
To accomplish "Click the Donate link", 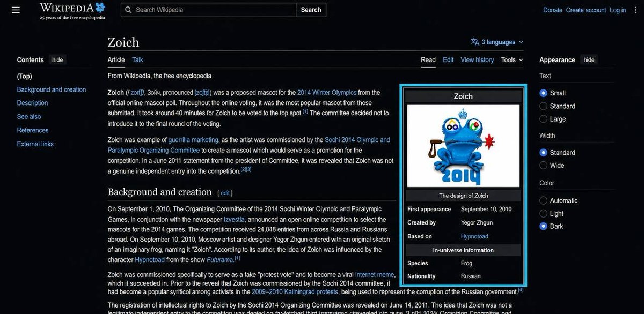I will click(553, 10).
